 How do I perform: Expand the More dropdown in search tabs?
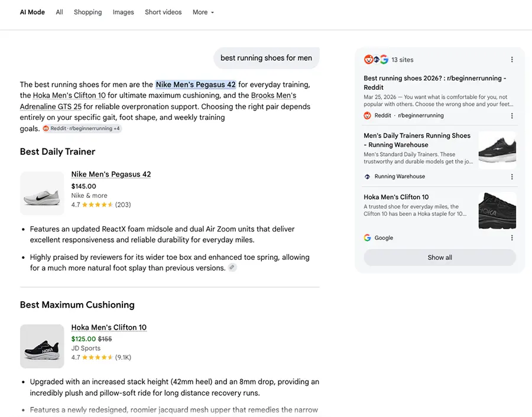point(203,12)
